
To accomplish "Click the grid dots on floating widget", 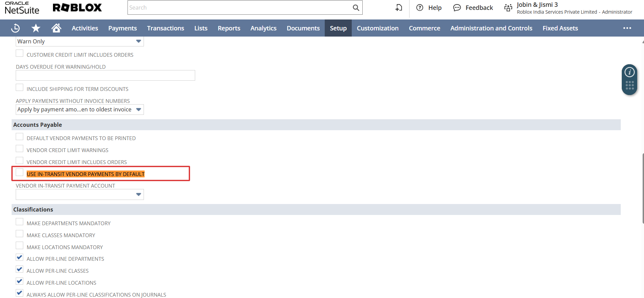I will tap(629, 85).
